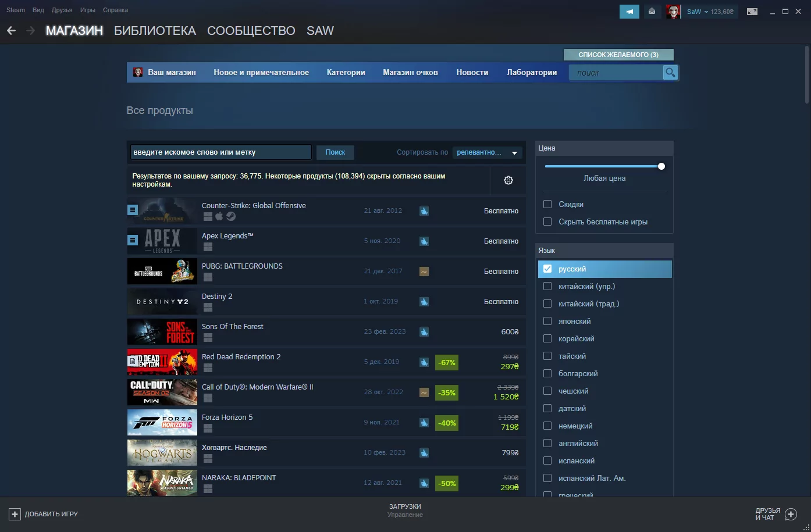Switch to Big Picture mode icon
Viewport: 811px width, 532px height.
(x=752, y=12)
